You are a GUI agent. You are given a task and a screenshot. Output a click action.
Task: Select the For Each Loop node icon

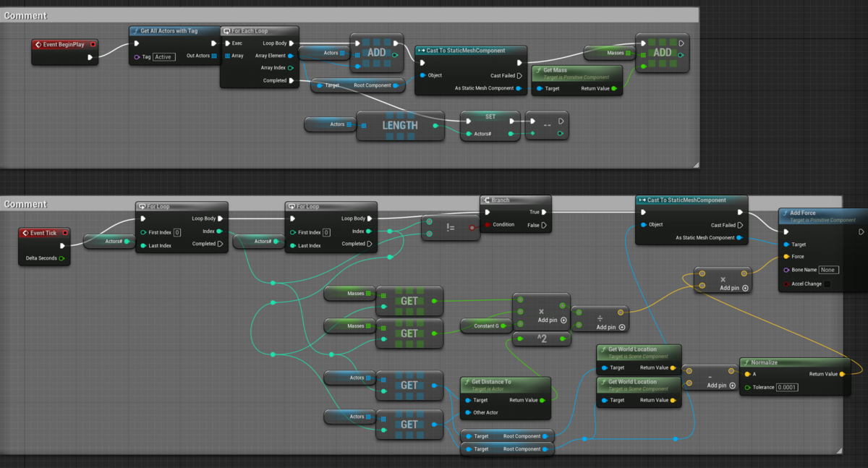pyautogui.click(x=227, y=32)
